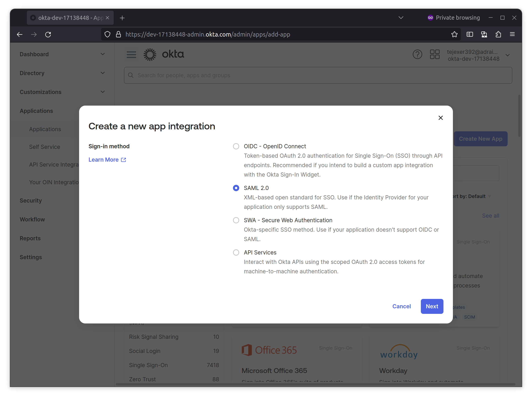The width and height of the screenshot is (532, 398).
Task: Open the Applications submenu item
Action: pos(45,129)
